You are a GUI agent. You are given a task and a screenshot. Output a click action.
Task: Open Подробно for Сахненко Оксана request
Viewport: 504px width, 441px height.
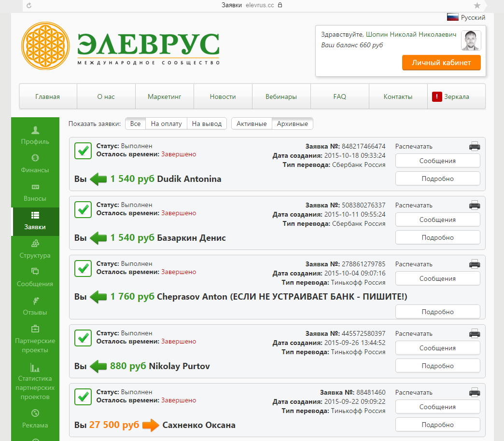coord(437,425)
